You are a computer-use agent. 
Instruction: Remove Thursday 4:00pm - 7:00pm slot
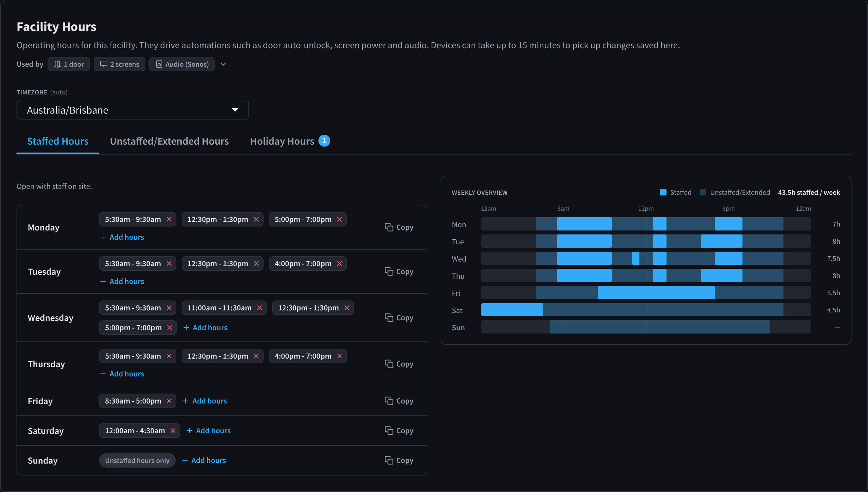pos(339,356)
